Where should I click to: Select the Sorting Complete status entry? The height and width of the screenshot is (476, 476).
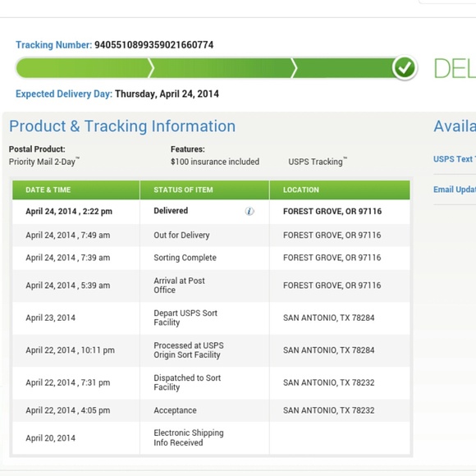click(x=185, y=258)
